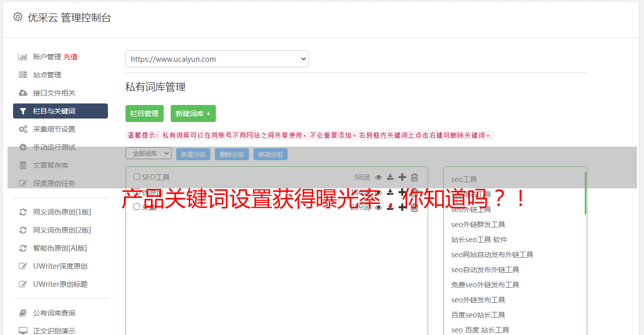Select keyword seo自动发布外链工具
This screenshot has width=644, height=335.
pos(485,270)
